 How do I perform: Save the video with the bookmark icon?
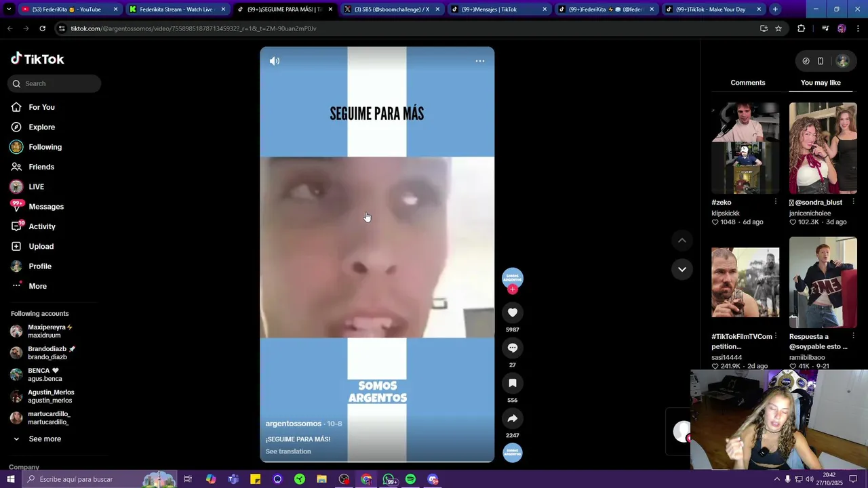click(x=513, y=383)
